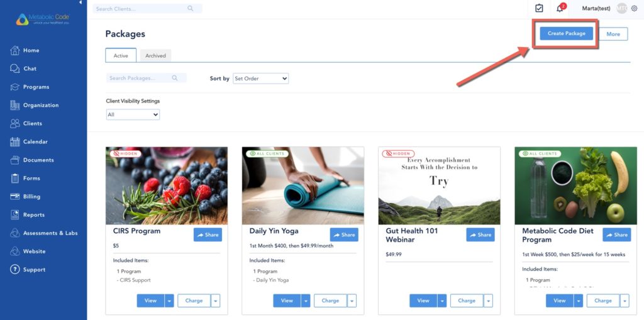Expand View dropdown arrow on Metabolic Code Diet
Image resolution: width=644 pixels, height=320 pixels.
(x=579, y=301)
